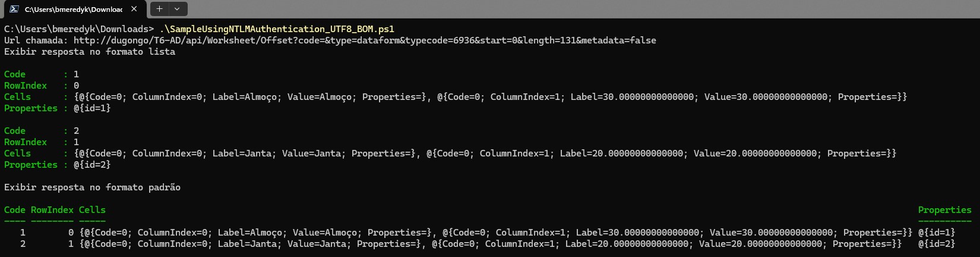The width and height of the screenshot is (980, 257).
Task: Click the API URL after 'Url chamada:'
Action: 365,40
